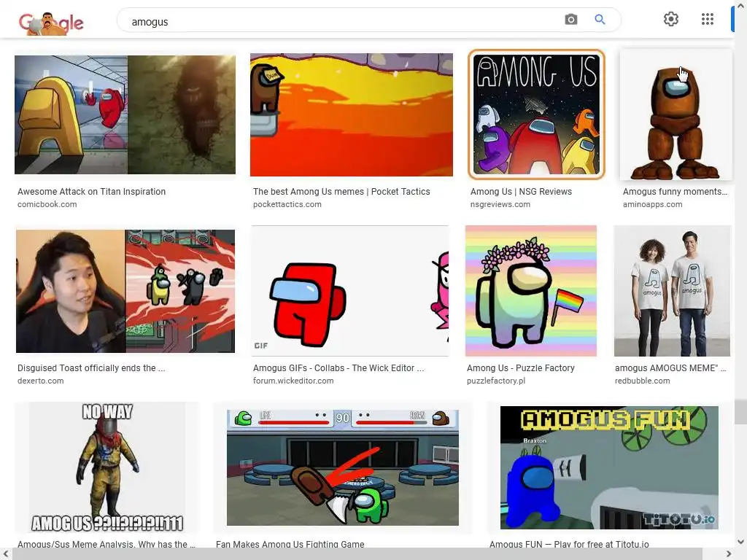The image size is (747, 560).
Task: Open the red amogus GIF image
Action: coord(350,291)
